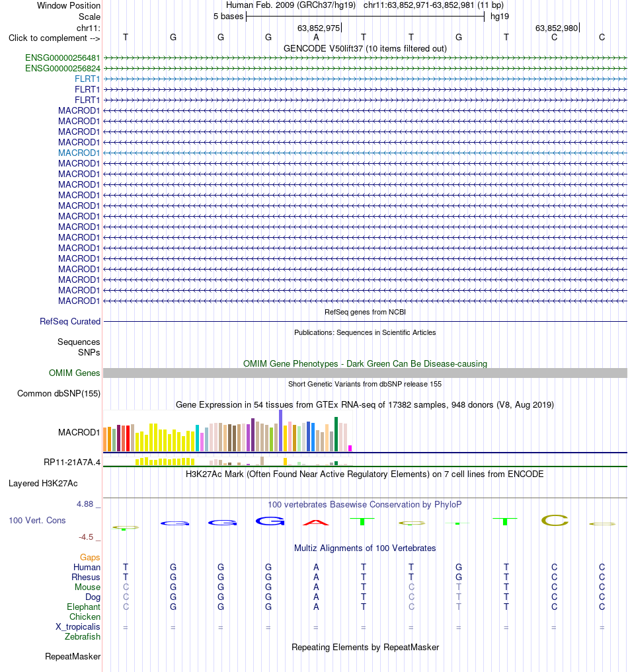The image size is (628, 672).
Task: Click the 'SNPs' publications track label
Action: pos(89,352)
